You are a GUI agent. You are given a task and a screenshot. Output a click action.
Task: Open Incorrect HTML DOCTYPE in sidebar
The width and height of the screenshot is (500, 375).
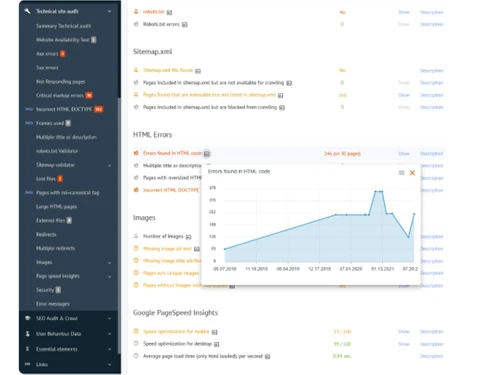coord(64,109)
